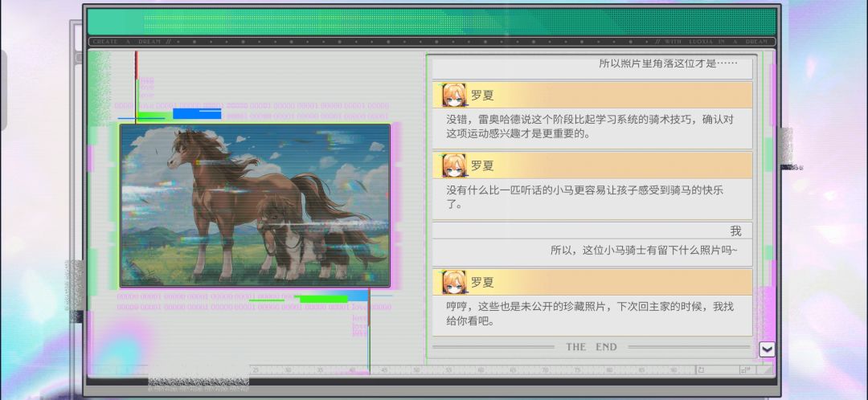The width and height of the screenshot is (868, 400).
Task: Click the gray handle at the screen's left edge
Action: click(2, 90)
